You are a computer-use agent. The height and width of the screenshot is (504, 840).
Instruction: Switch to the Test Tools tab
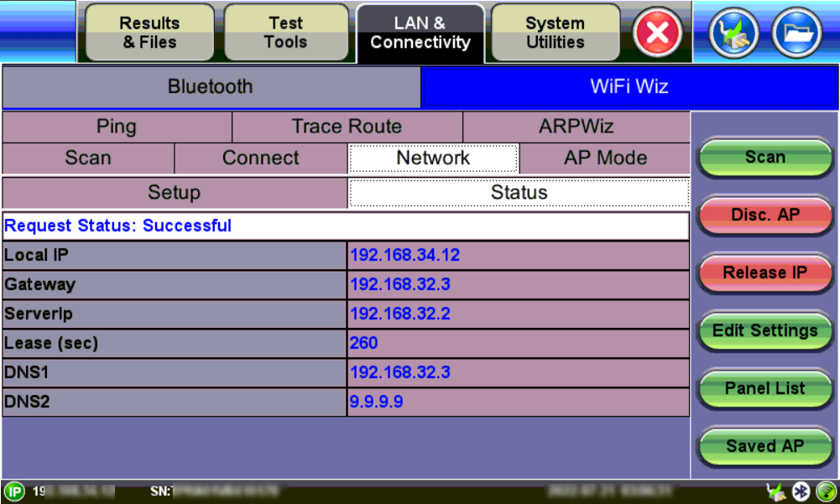click(285, 33)
